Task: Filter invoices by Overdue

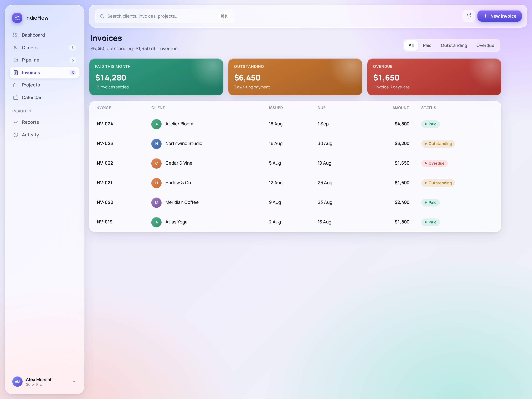Action: coord(485,45)
